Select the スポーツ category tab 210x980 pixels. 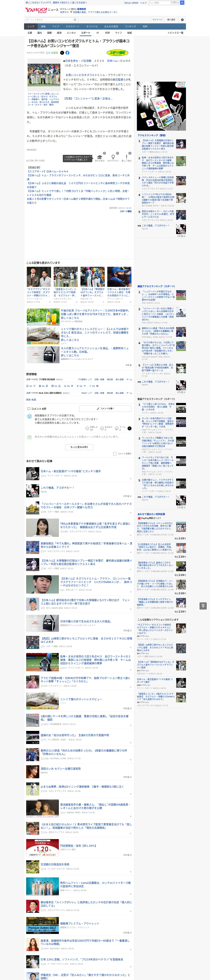(86, 33)
